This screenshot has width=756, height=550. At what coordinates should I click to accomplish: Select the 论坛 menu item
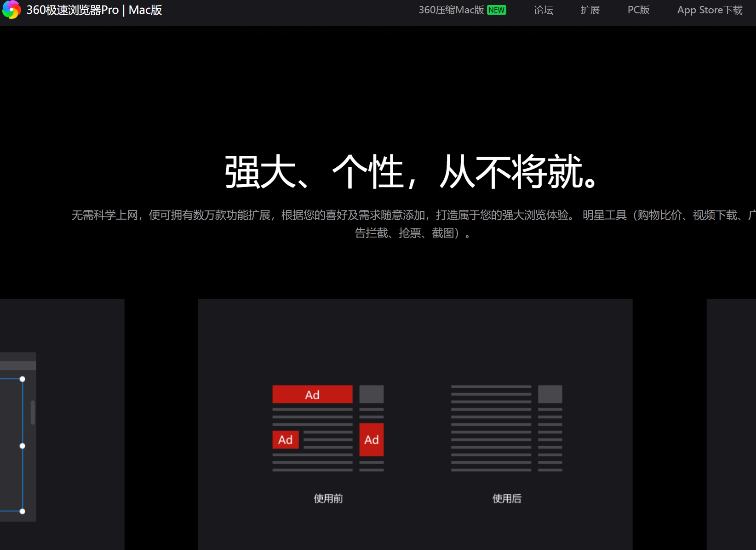[543, 10]
